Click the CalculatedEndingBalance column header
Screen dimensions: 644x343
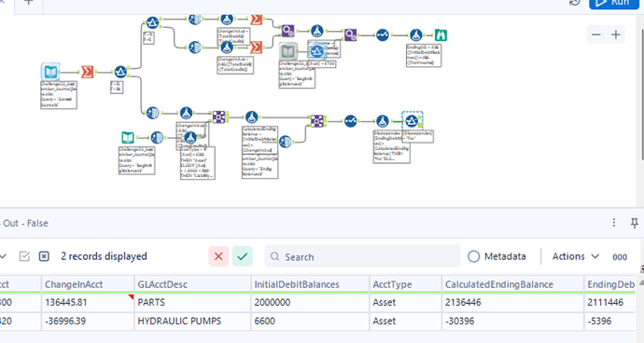click(x=512, y=284)
